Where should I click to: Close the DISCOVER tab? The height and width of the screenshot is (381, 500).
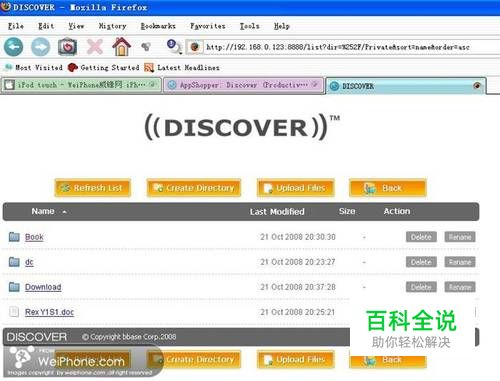[x=477, y=86]
